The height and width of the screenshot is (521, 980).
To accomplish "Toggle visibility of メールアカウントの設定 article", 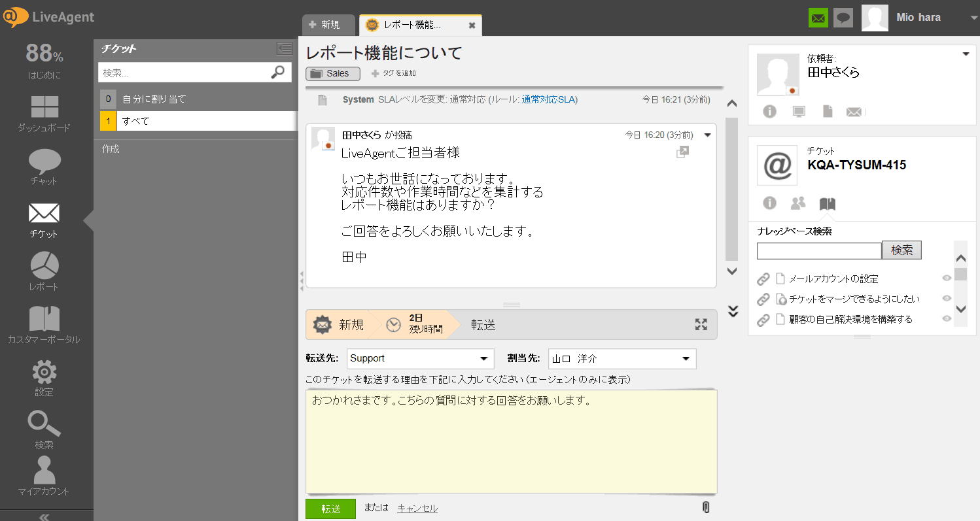I will [946, 278].
